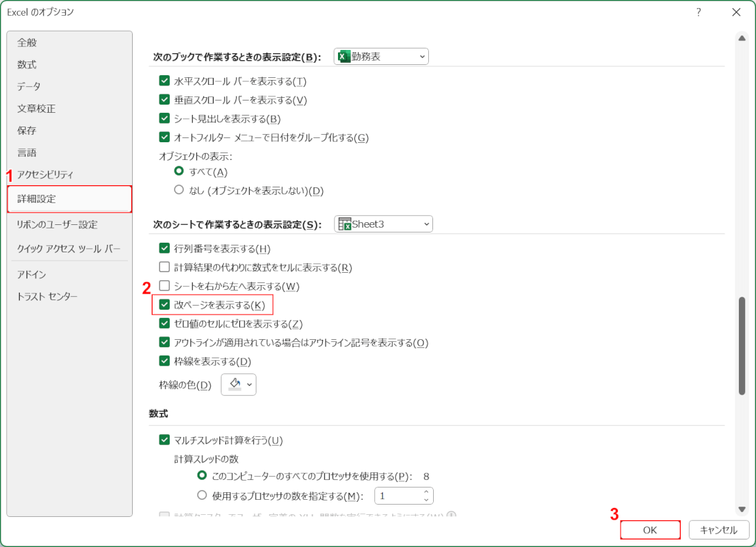The image size is (756, 547).
Task: Switch to リボンのユーザー設定 category
Action: 57,224
